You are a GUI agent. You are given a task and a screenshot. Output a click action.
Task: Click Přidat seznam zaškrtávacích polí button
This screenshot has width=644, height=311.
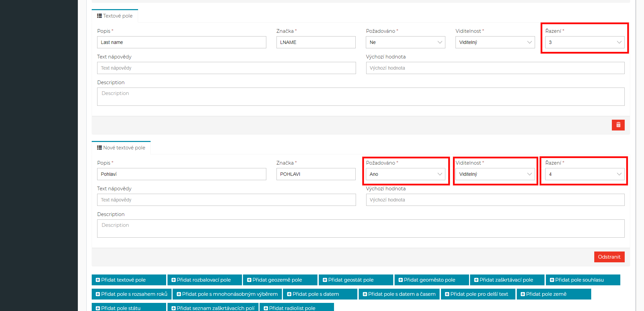[213, 307]
